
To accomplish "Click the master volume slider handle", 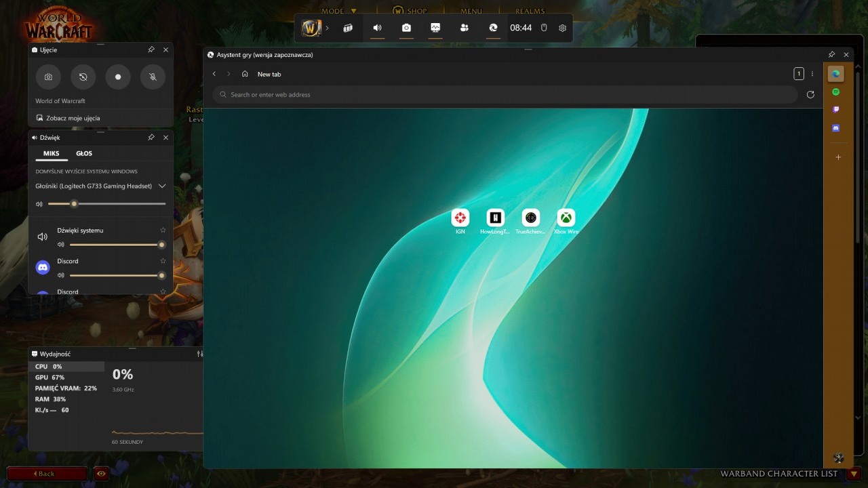I will pos(74,204).
